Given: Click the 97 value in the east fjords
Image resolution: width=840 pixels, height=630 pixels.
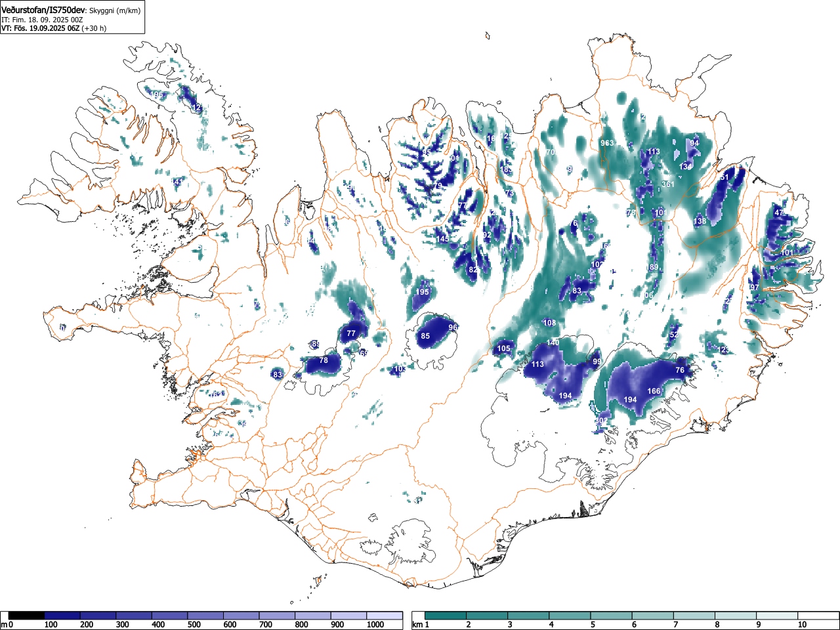Looking at the screenshot, I should 754,287.
